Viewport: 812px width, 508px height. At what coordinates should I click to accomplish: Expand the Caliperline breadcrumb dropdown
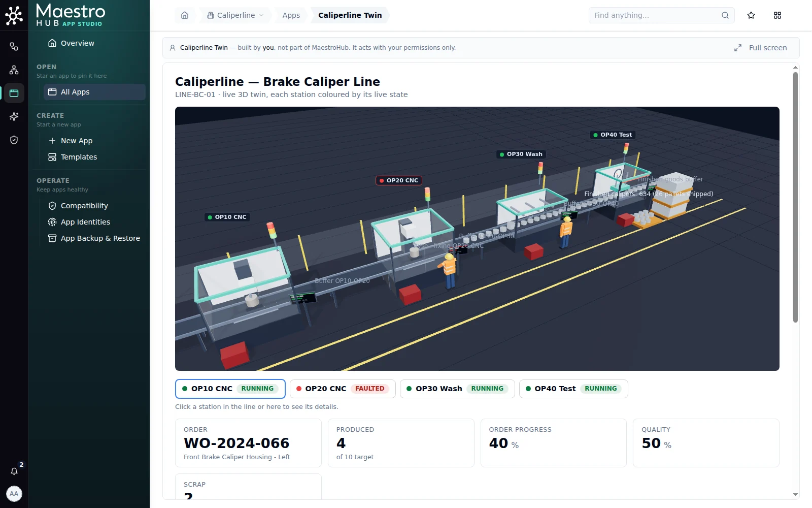pyautogui.click(x=236, y=15)
